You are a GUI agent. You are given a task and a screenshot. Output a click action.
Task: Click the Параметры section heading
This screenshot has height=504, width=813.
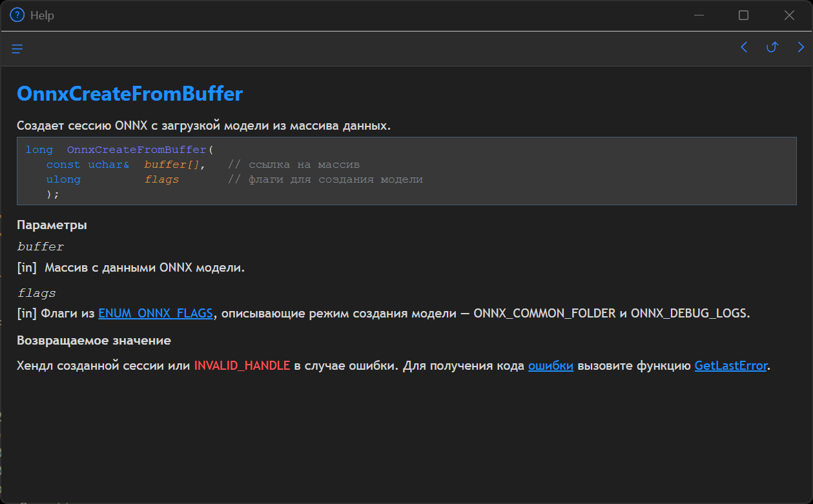52,225
